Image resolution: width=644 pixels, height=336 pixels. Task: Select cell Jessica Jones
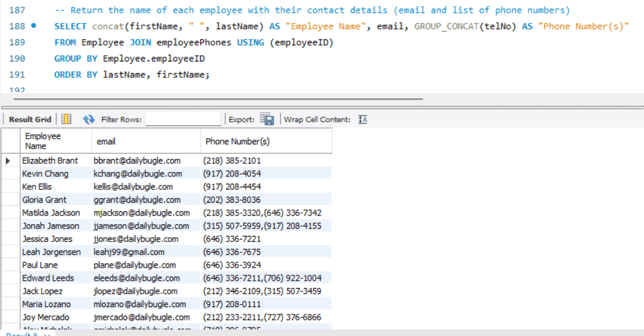(56, 239)
